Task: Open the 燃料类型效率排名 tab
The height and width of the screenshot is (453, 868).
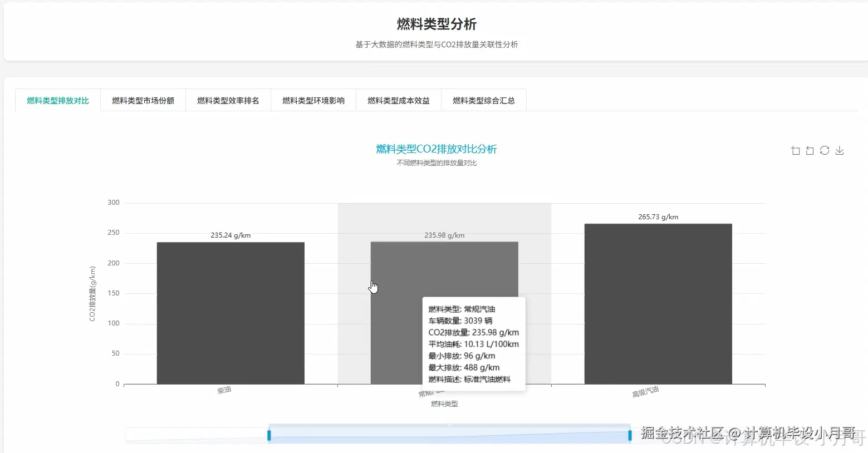Action: (x=228, y=100)
